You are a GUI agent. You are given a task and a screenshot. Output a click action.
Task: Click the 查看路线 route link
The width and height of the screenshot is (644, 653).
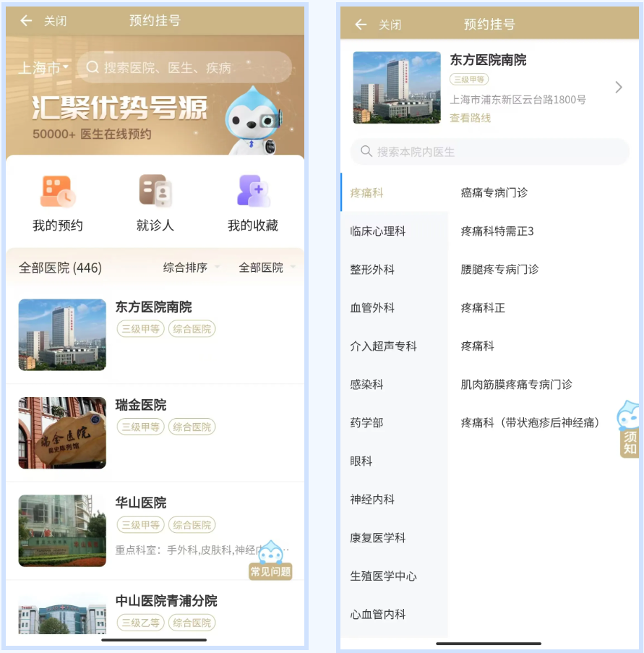point(470,118)
